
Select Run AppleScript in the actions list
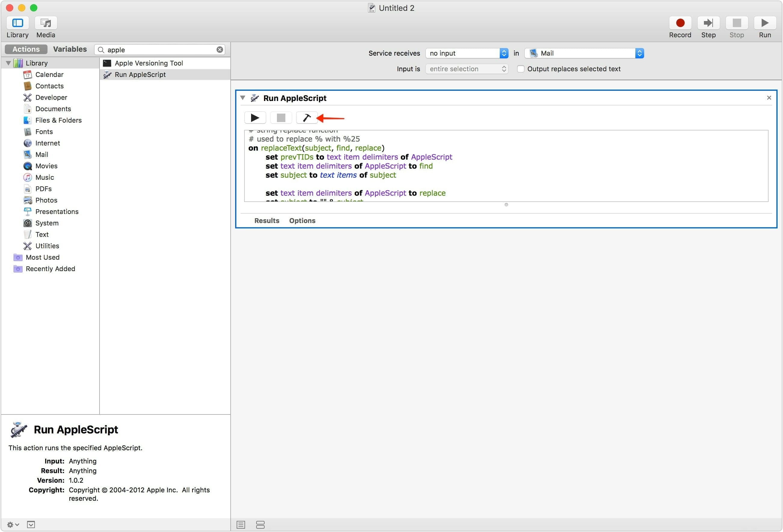click(x=165, y=75)
